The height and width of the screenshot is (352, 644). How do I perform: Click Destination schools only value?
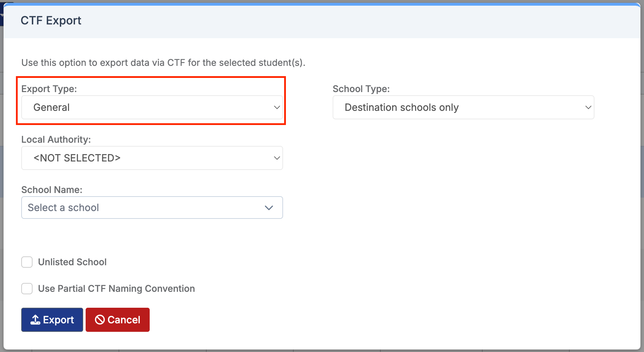point(402,107)
